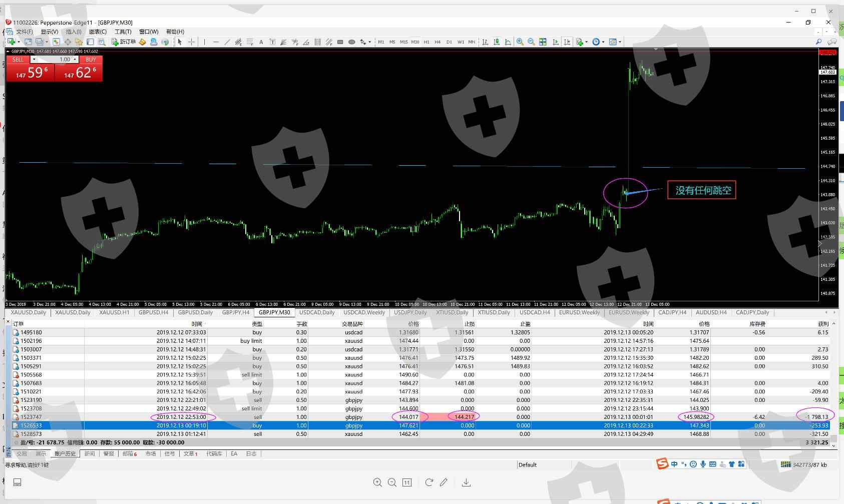Open the chart templates dropdown arrow

coord(620,42)
